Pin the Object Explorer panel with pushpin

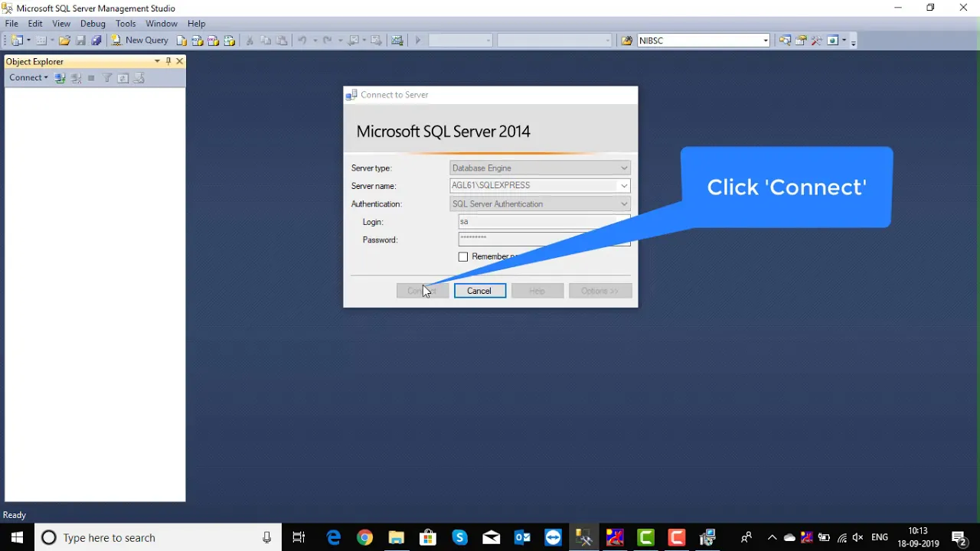168,61
